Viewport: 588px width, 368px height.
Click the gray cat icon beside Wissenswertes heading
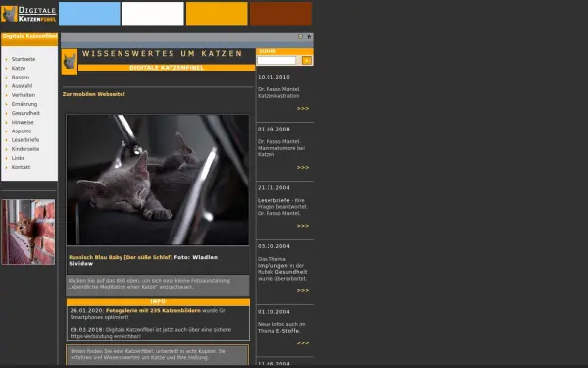point(70,62)
